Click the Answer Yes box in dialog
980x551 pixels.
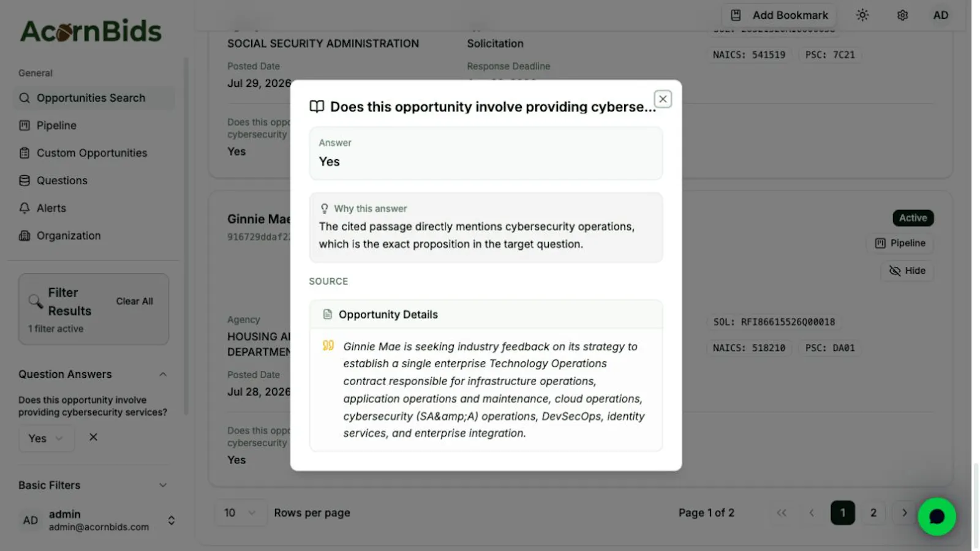click(x=486, y=153)
